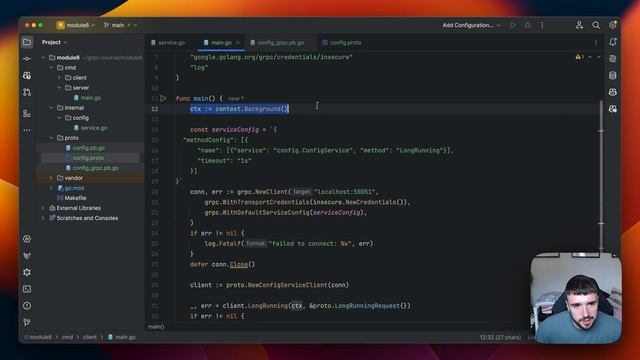Open the Code With Me user icon
The image size is (640, 360).
[x=579, y=25]
